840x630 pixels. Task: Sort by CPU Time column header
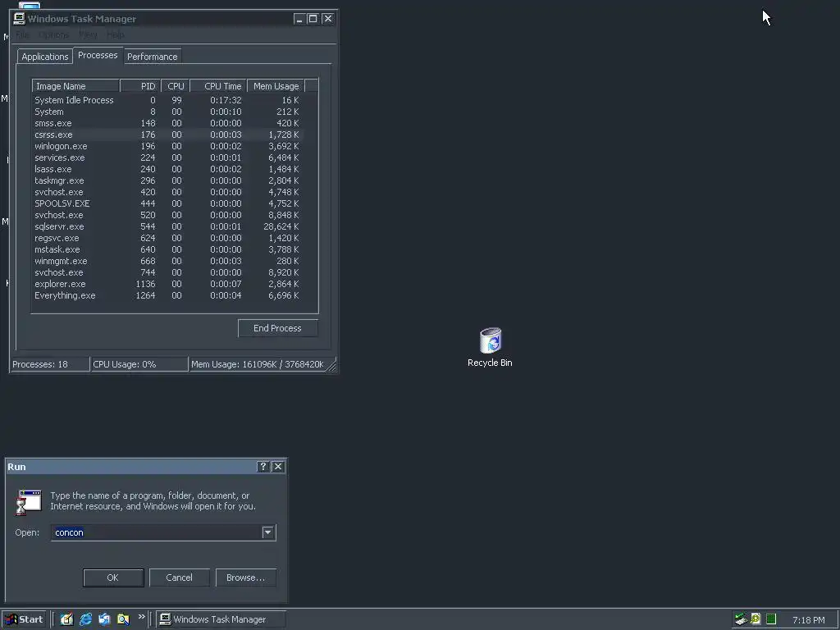218,86
